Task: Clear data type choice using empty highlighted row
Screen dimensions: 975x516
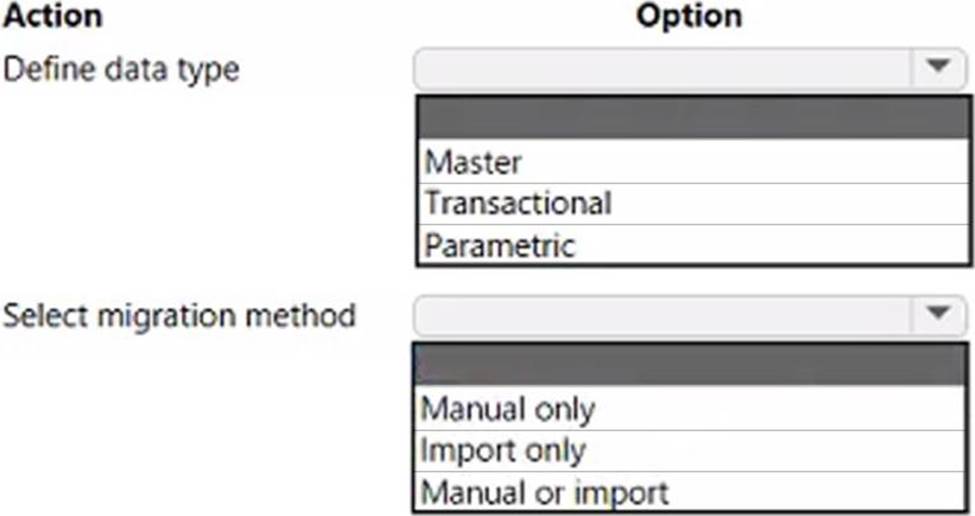Action: click(x=692, y=118)
